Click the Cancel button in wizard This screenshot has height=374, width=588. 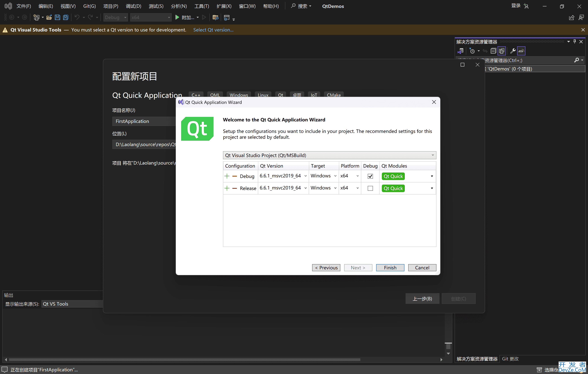click(x=422, y=267)
